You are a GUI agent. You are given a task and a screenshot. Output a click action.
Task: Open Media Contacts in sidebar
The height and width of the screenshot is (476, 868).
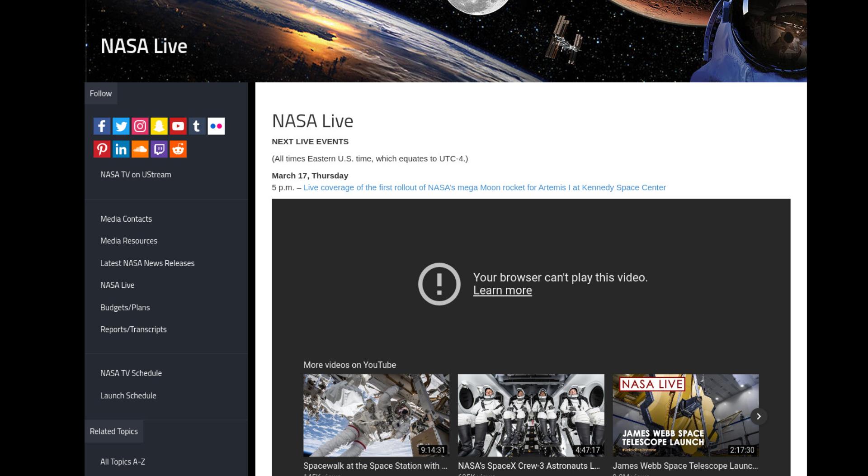click(126, 219)
